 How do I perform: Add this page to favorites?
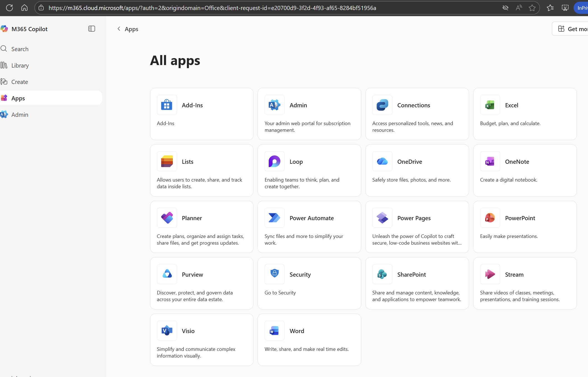click(x=532, y=8)
